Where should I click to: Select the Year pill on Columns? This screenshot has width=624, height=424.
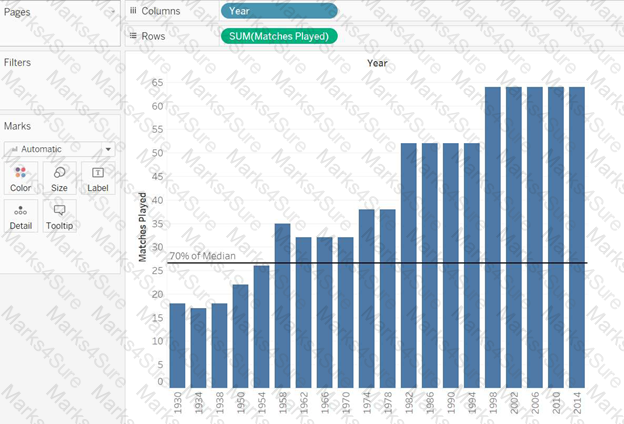279,11
